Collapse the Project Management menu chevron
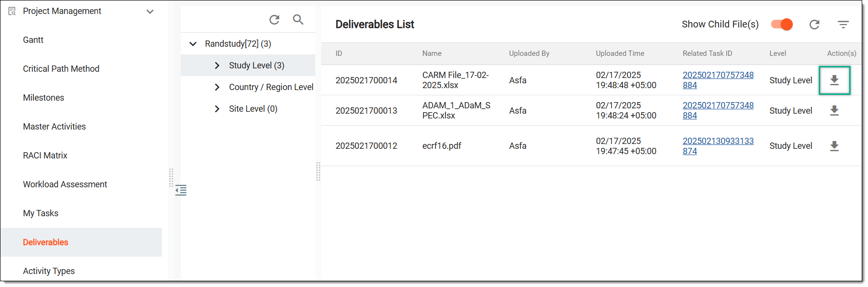The height and width of the screenshot is (287, 868). point(150,12)
